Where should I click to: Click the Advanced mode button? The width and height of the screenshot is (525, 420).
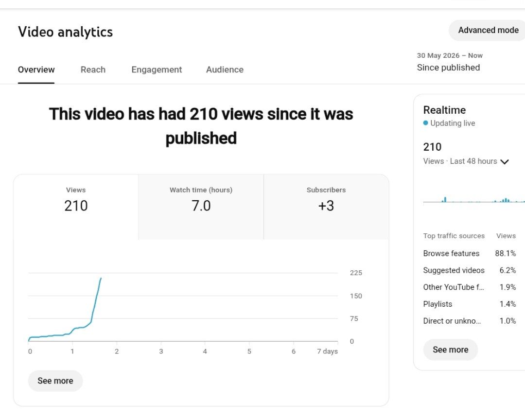(x=488, y=30)
